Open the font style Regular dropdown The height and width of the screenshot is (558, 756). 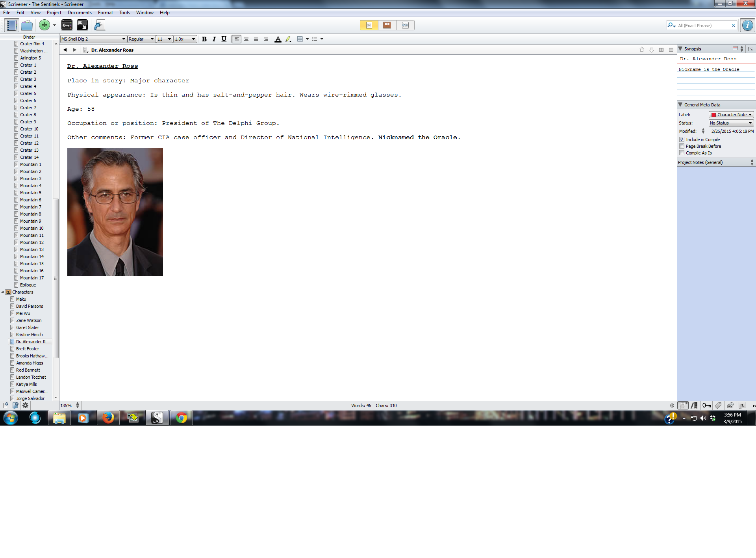click(x=141, y=39)
